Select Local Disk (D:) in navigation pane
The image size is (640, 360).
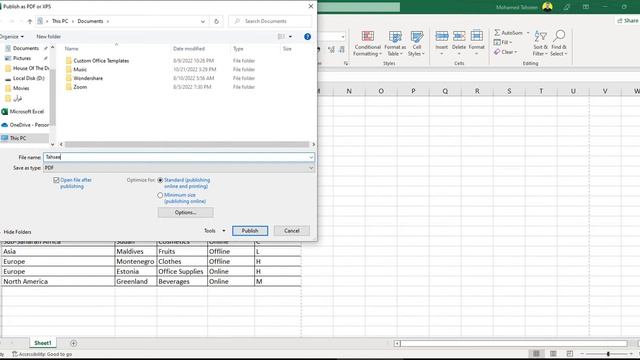29,78
